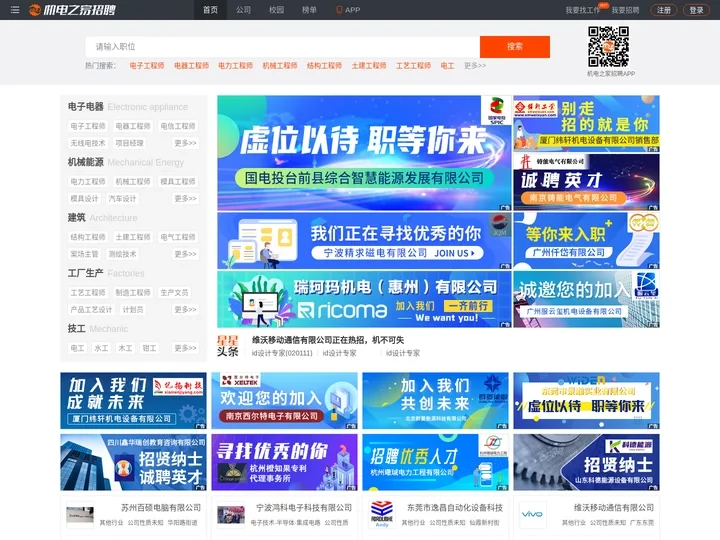The width and height of the screenshot is (720, 540).
Task: Select 无线电技术 in sidebar
Action: click(x=88, y=143)
